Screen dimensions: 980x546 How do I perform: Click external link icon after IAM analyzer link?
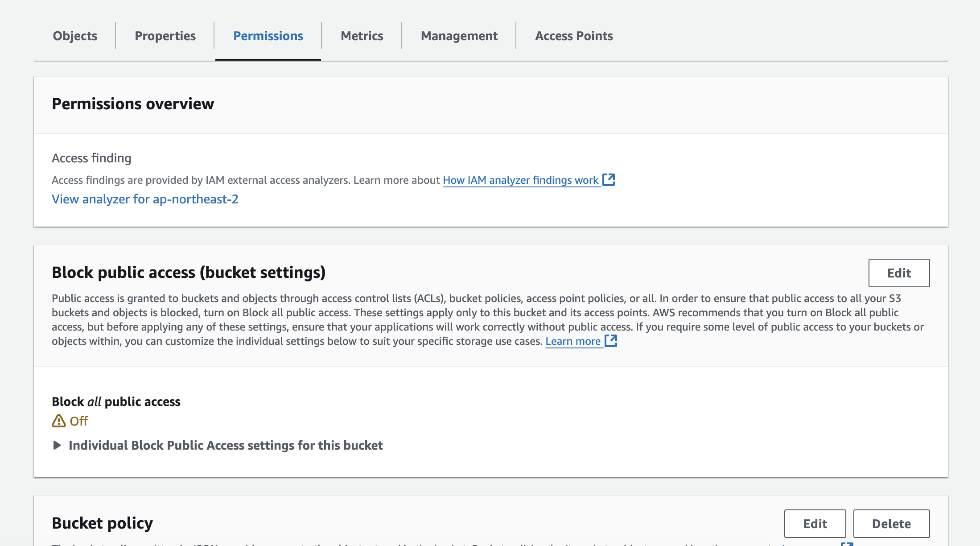click(x=609, y=179)
